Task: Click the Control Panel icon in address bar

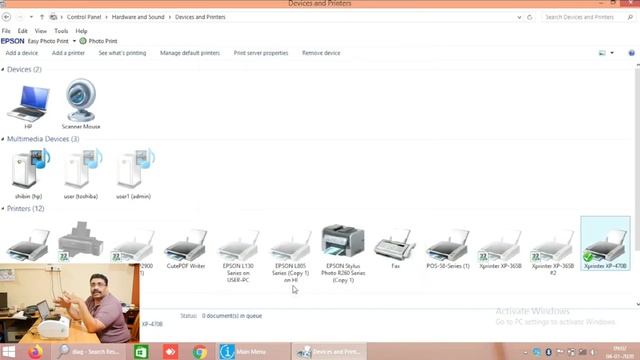Action: pos(53,17)
